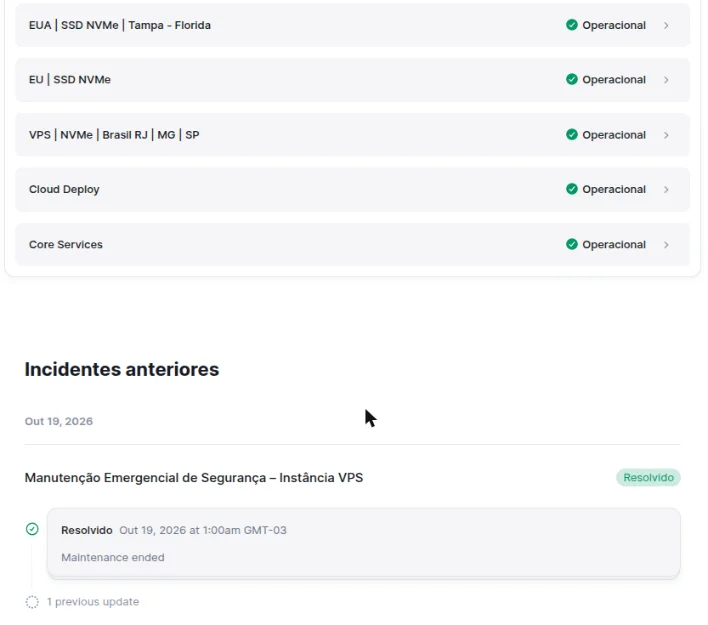Click Operacional status in the VPS NVMe Brasil row
Image resolution: width=708 pixels, height=625 pixels.
614,135
